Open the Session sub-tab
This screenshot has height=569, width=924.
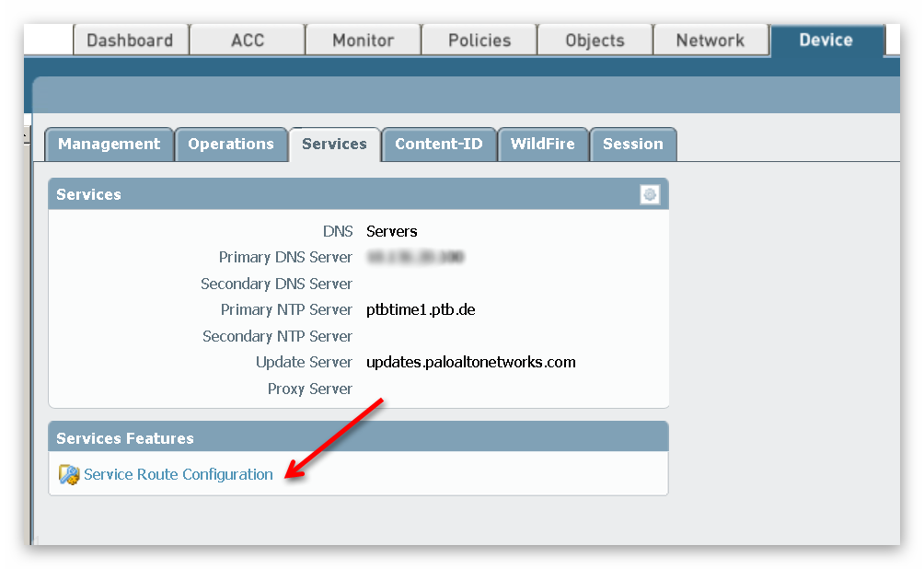(633, 145)
